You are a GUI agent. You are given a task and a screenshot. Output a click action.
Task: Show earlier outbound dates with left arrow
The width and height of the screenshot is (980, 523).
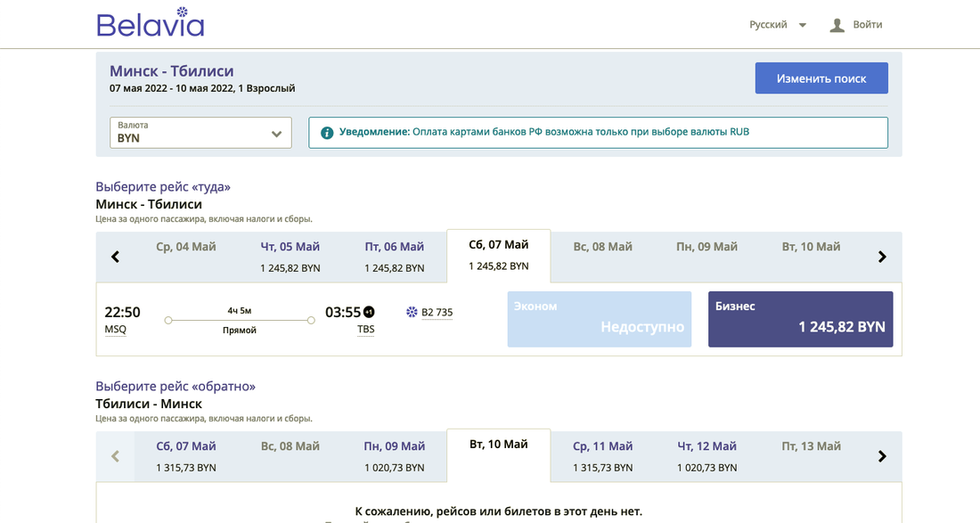115,257
